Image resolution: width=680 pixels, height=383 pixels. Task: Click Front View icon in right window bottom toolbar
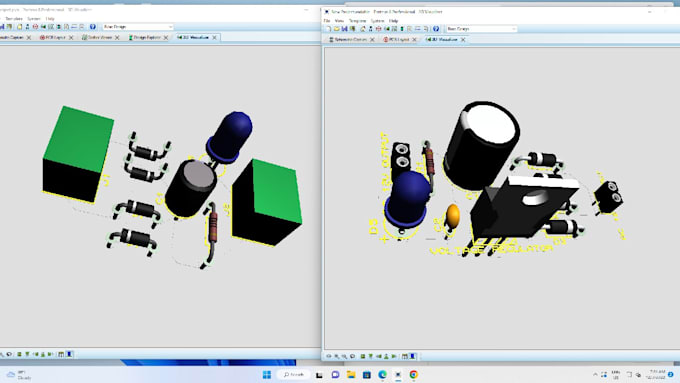(x=371, y=356)
